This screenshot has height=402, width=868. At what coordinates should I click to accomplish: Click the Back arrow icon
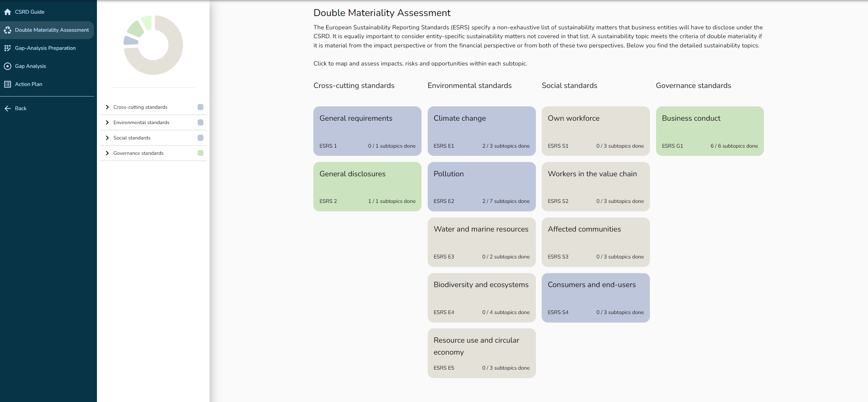pyautogui.click(x=8, y=108)
